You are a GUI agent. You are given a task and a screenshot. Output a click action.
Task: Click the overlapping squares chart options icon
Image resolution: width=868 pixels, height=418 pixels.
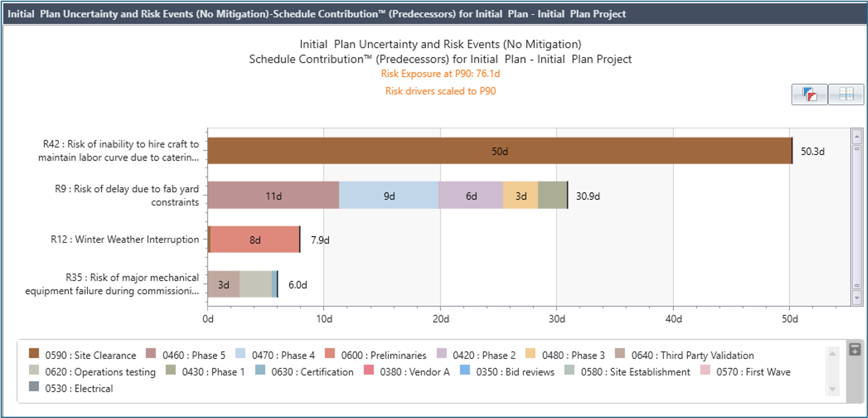tap(809, 94)
